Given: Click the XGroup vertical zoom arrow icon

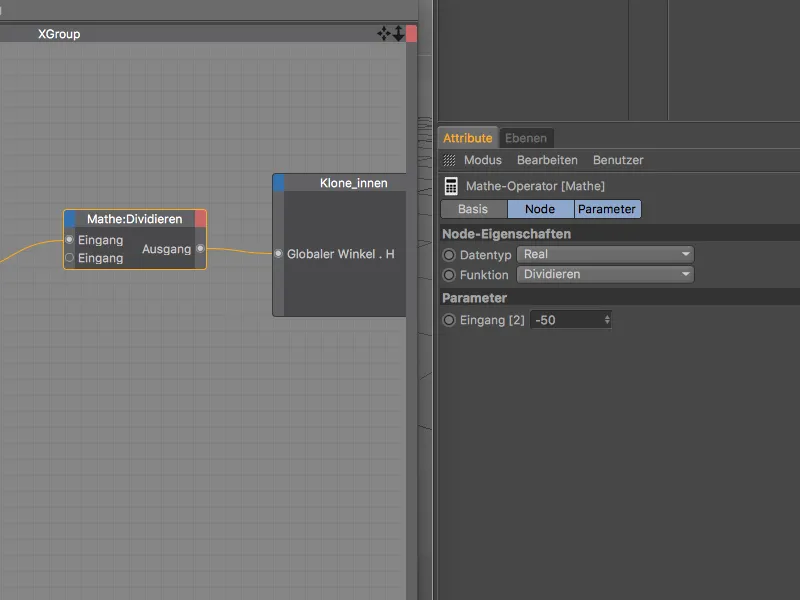Looking at the screenshot, I should [x=398, y=34].
